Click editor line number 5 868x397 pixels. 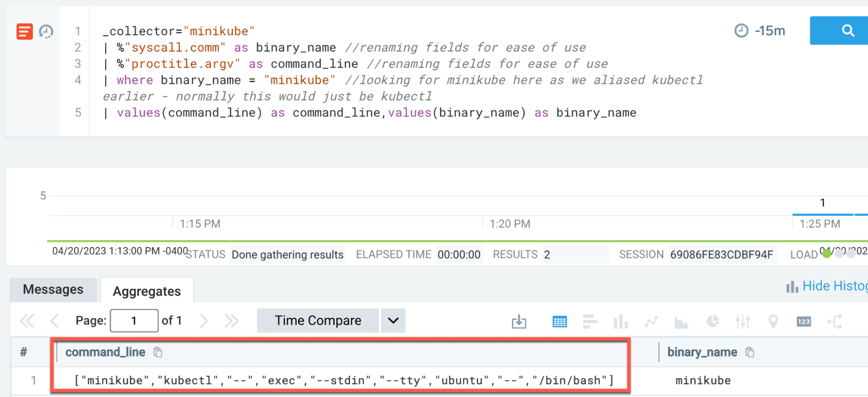(x=78, y=113)
